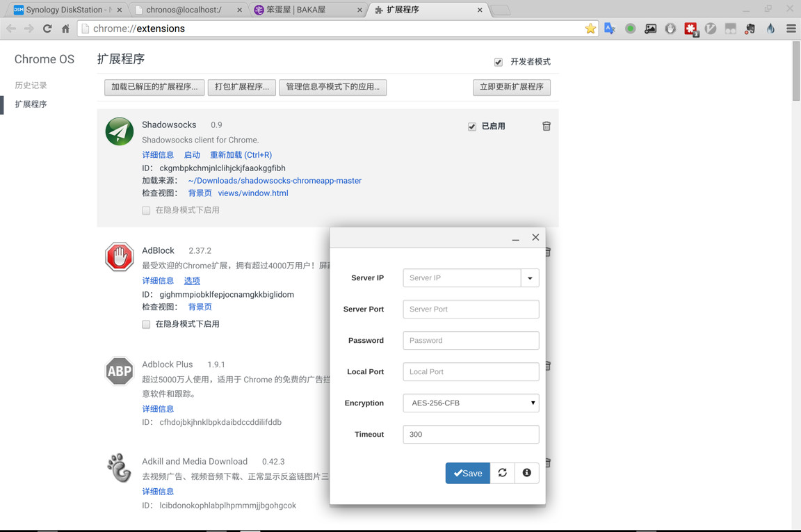
Task: Enable AdBlock in incognito mode checkbox
Action: pos(146,324)
